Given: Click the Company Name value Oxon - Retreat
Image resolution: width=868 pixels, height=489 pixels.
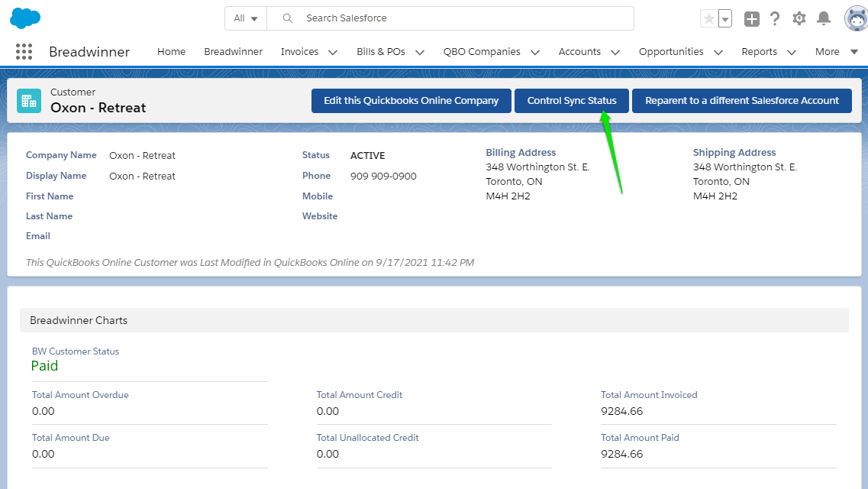Looking at the screenshot, I should (x=142, y=156).
